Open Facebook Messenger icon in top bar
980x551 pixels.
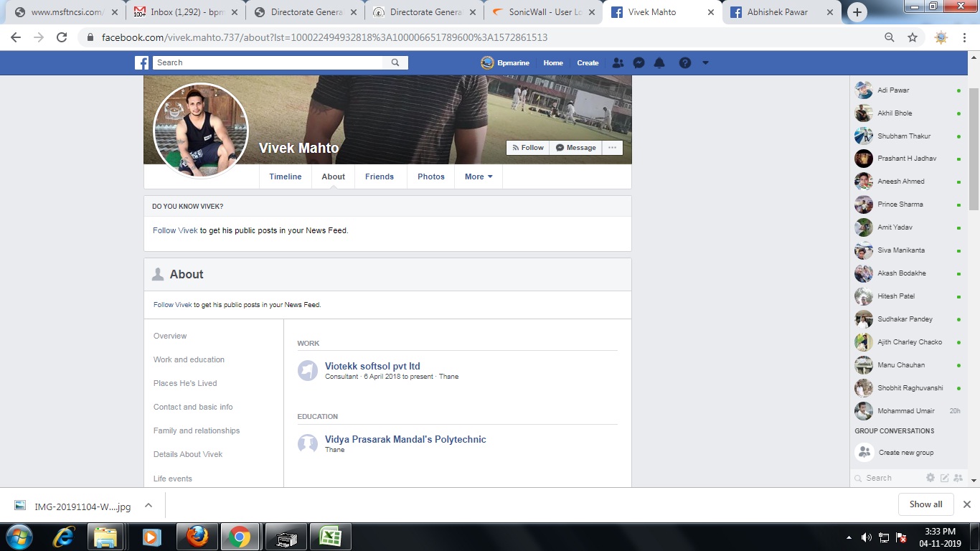click(638, 63)
